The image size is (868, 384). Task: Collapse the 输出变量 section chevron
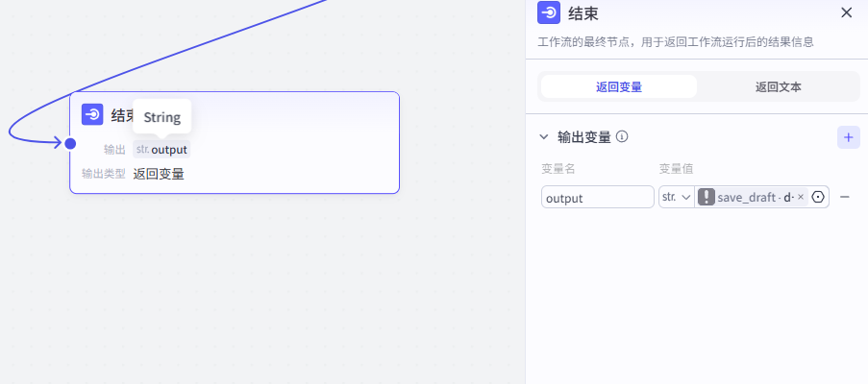click(x=544, y=137)
